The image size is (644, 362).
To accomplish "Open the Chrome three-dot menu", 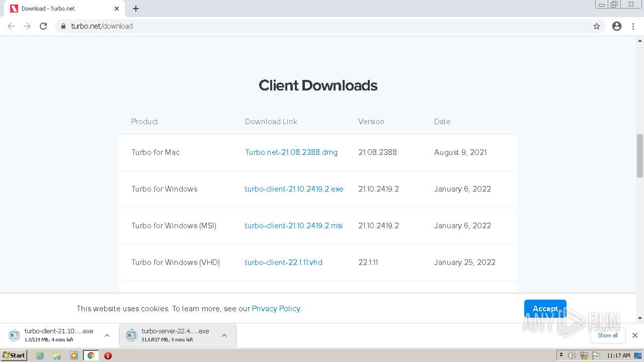I will pyautogui.click(x=633, y=26).
